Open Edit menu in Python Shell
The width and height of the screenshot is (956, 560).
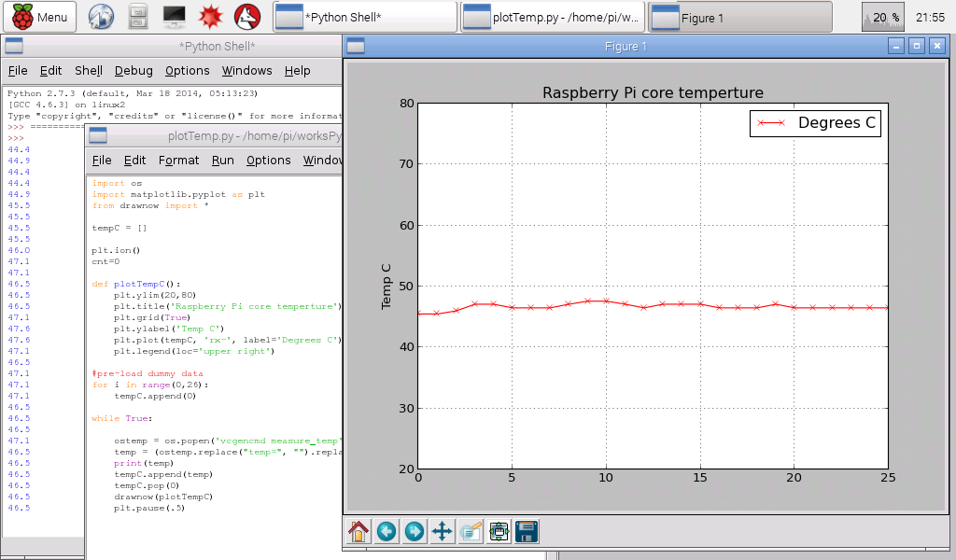(50, 71)
